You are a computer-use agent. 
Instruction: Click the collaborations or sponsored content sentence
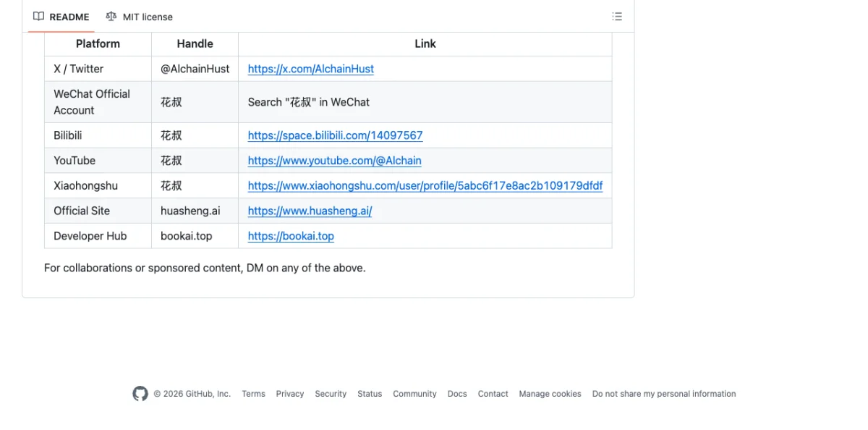click(x=205, y=268)
